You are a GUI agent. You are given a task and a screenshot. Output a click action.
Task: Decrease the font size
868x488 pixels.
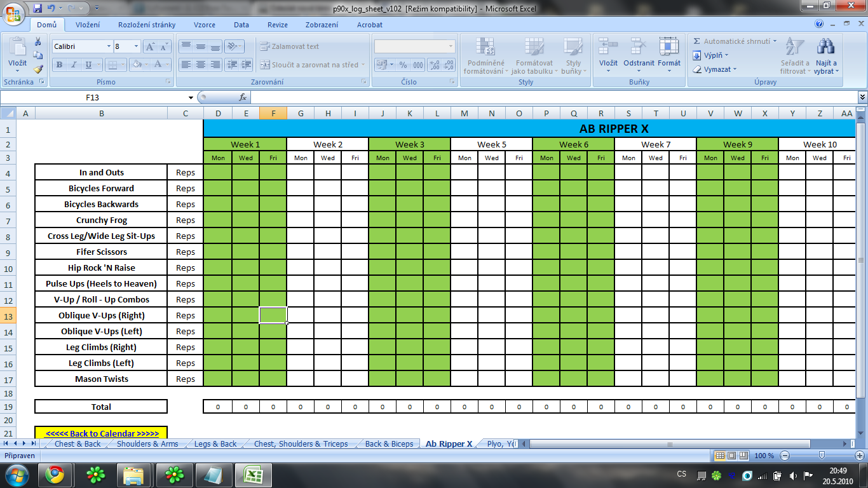point(164,46)
